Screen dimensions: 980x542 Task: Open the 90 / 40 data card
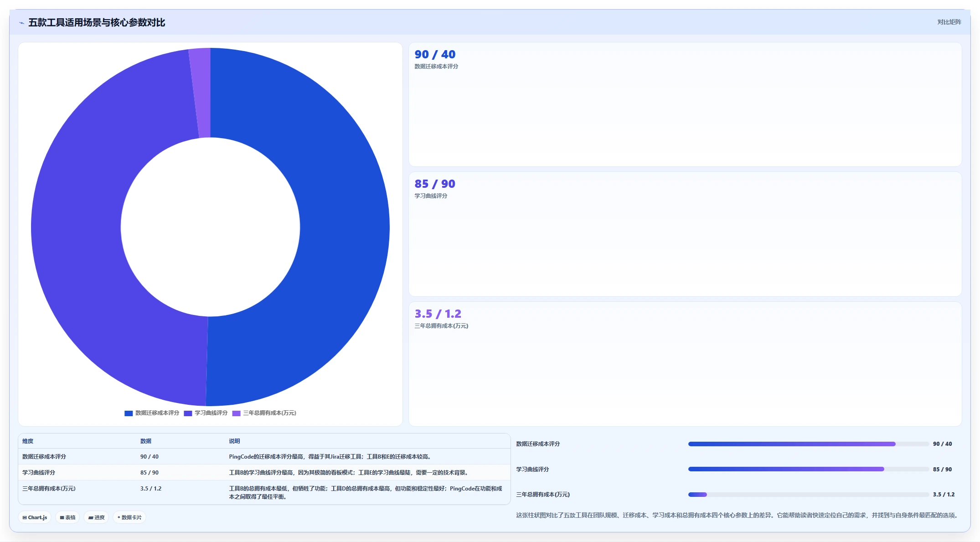(x=685, y=104)
